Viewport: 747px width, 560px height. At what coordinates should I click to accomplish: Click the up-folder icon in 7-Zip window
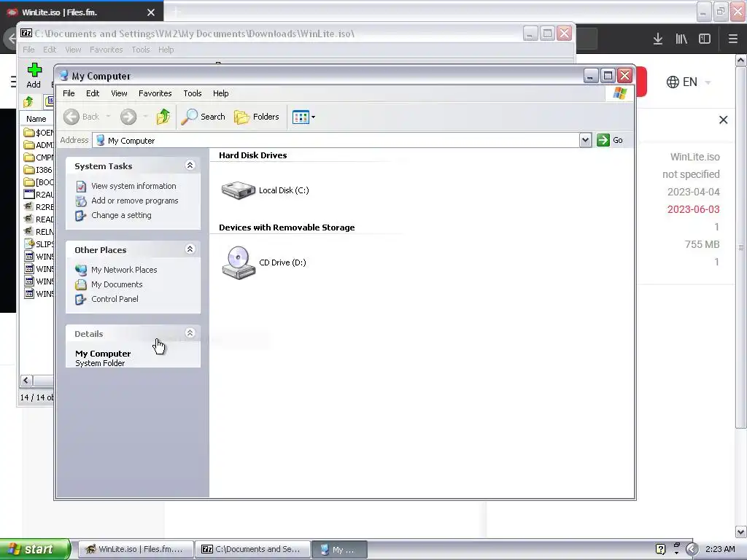pos(28,101)
